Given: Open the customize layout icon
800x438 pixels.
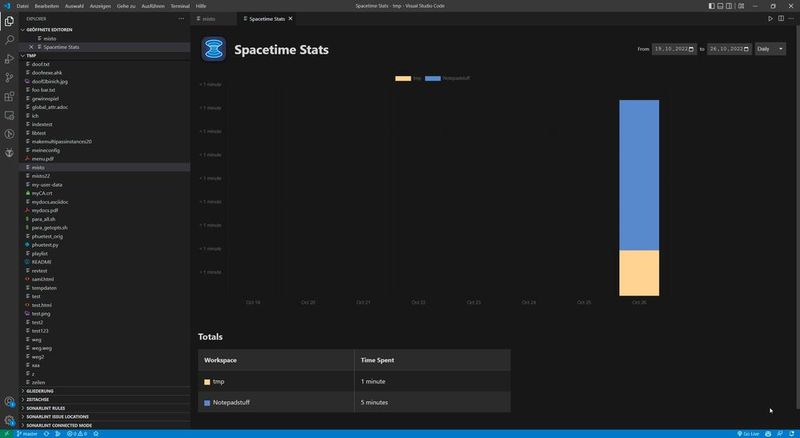Looking at the screenshot, I should click(x=741, y=6).
